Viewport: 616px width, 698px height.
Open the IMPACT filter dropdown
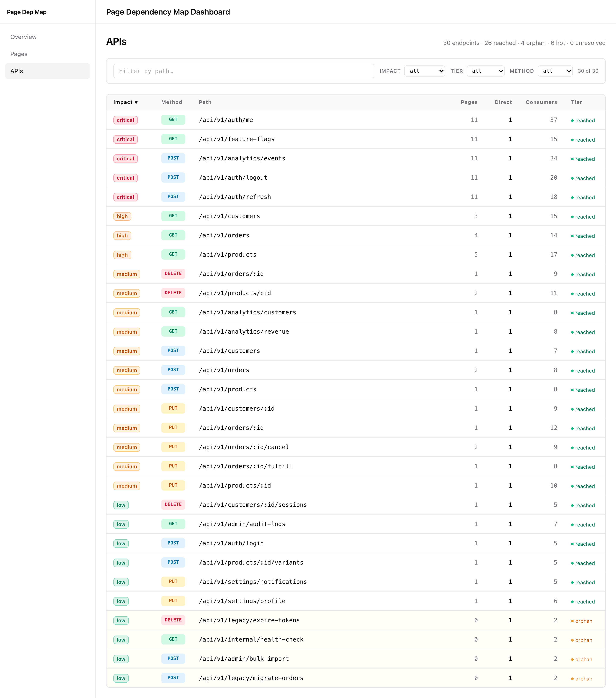tap(424, 71)
